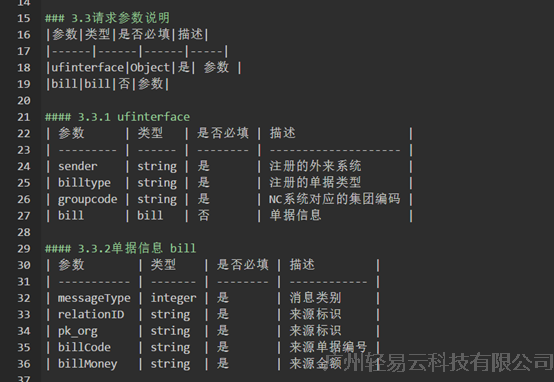This screenshot has width=554, height=382.
Task: Click 'messageType' on line 32
Action: click(x=94, y=298)
